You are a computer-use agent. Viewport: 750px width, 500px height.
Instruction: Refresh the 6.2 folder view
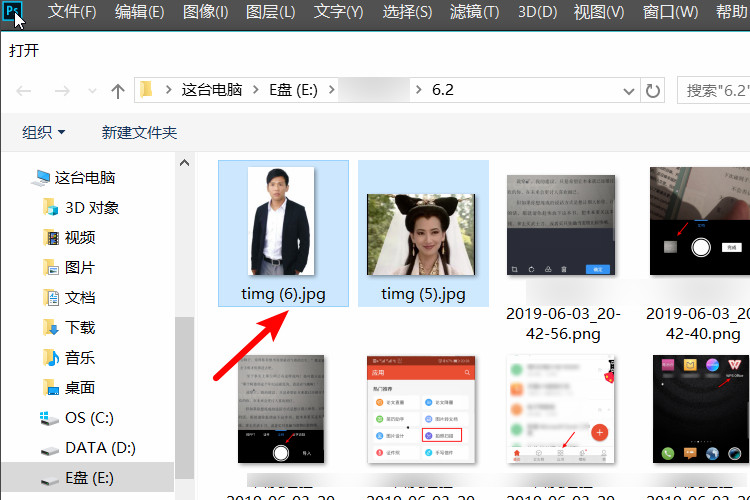coord(652,90)
